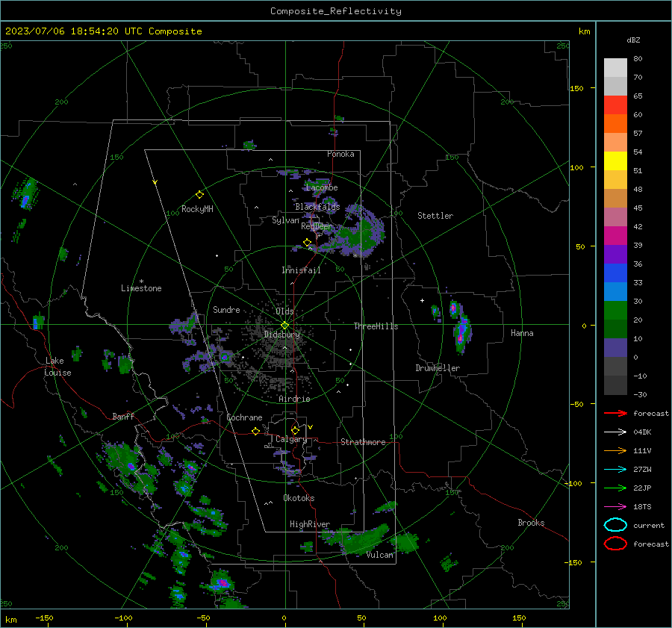The height and width of the screenshot is (628, 672).
Task: Click the Stettler label
Action: tap(435, 216)
